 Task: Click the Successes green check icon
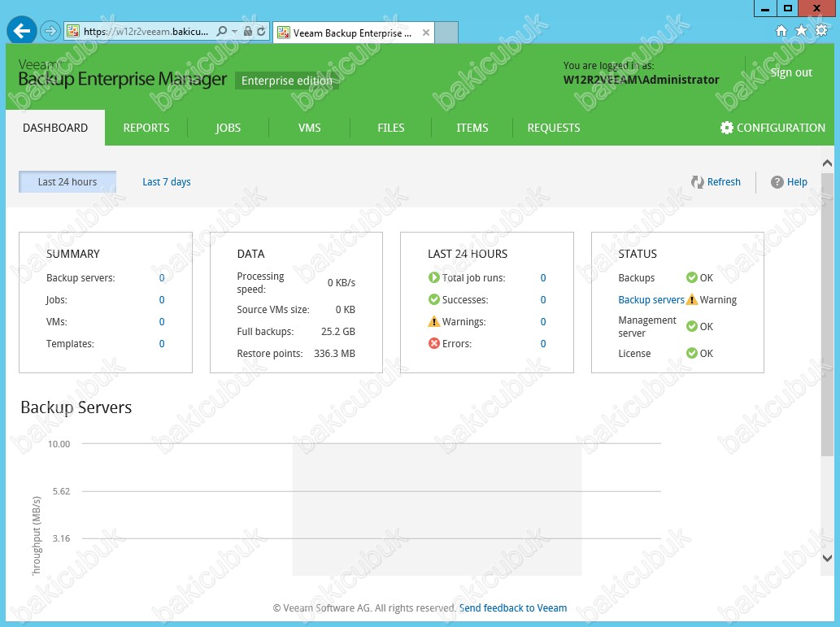434,299
